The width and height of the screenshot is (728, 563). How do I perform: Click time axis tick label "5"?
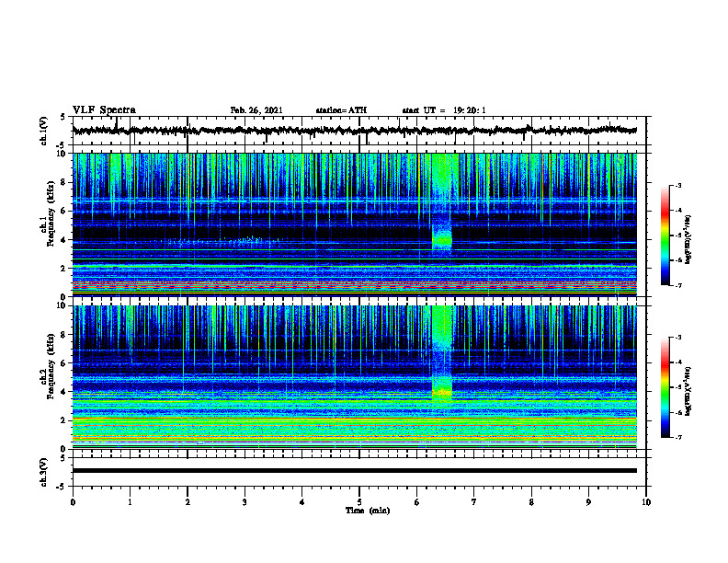point(359,502)
